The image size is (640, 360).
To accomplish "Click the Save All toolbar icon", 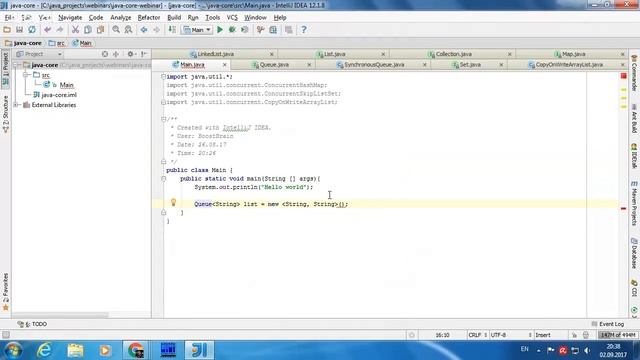I will click(x=19, y=30).
